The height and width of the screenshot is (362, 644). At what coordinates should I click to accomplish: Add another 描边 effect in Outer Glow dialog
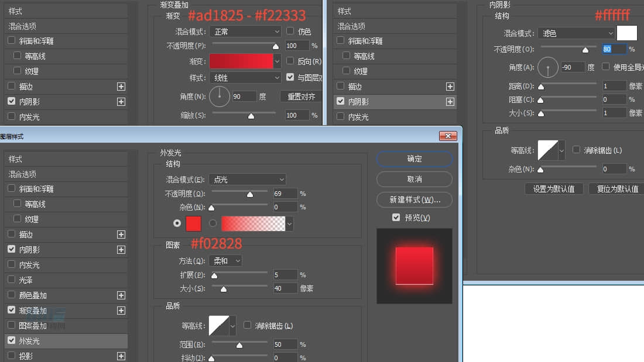121,235
